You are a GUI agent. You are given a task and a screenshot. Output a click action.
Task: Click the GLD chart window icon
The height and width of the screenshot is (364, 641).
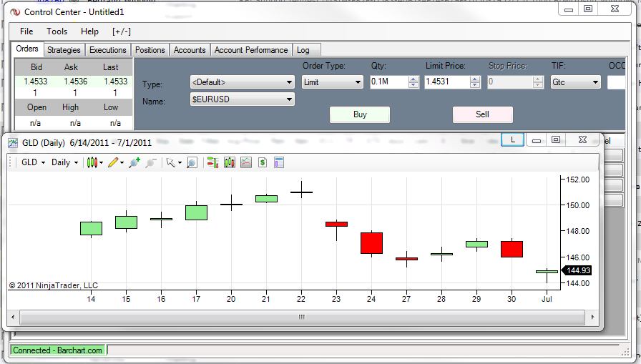click(13, 142)
